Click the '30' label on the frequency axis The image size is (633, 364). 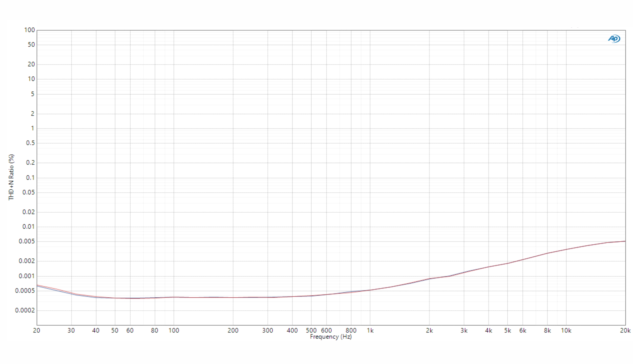click(71, 331)
